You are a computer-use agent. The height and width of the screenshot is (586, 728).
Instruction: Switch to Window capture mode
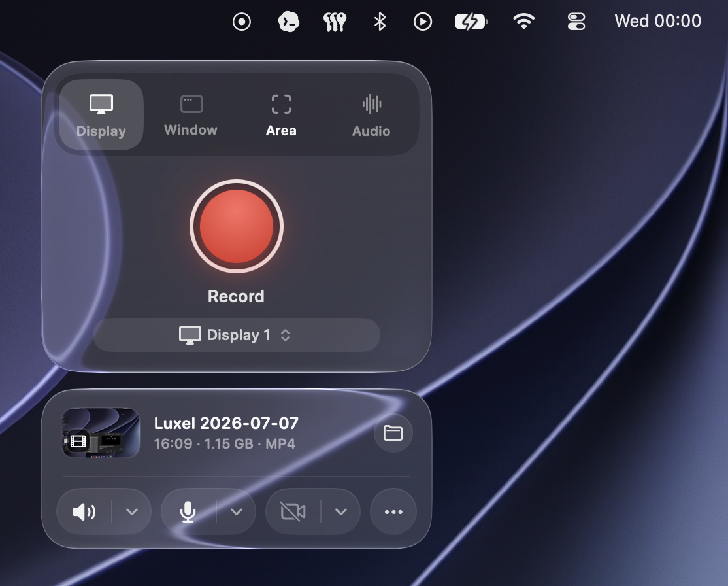click(x=191, y=115)
